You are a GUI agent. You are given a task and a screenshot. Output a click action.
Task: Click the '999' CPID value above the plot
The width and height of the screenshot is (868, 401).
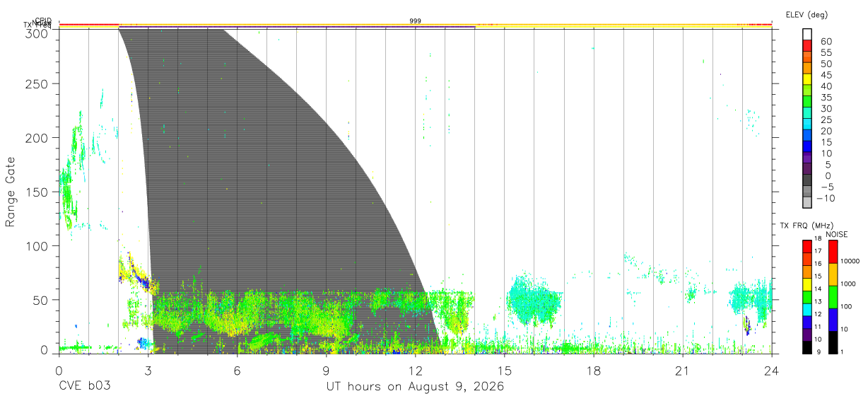(416, 21)
